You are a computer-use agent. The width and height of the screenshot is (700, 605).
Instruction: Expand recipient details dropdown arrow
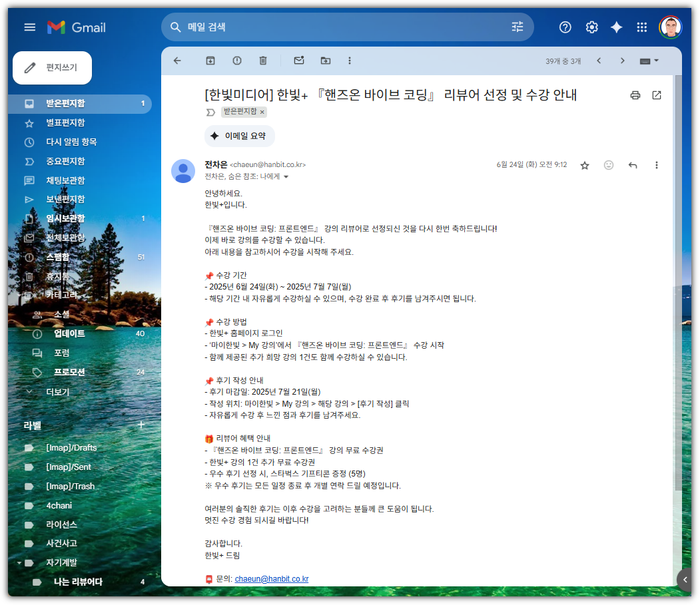286,176
